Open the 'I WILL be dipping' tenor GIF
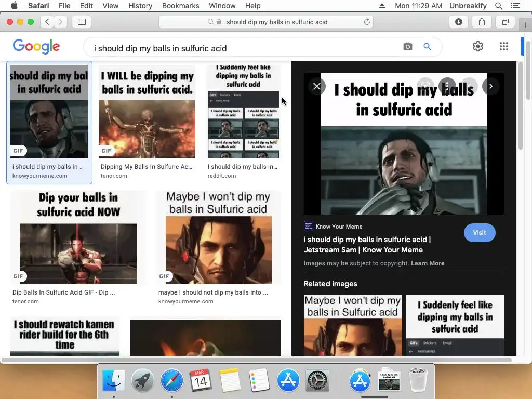Screen dimensions: 532x399 pyautogui.click(x=147, y=112)
